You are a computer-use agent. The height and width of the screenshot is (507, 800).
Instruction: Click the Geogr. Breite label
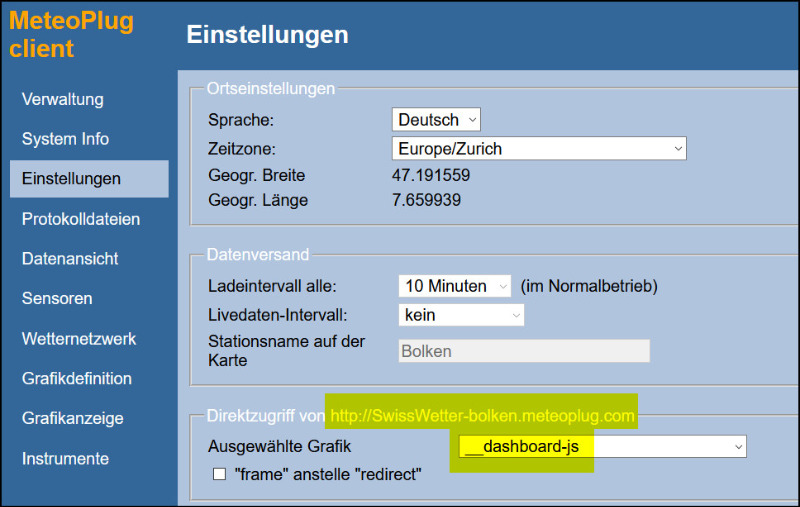click(257, 175)
